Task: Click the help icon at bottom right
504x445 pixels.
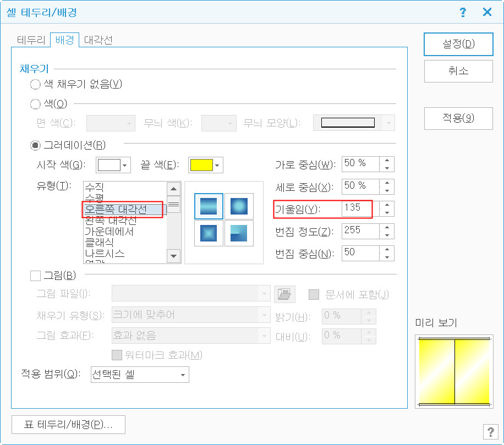Action: (x=490, y=432)
